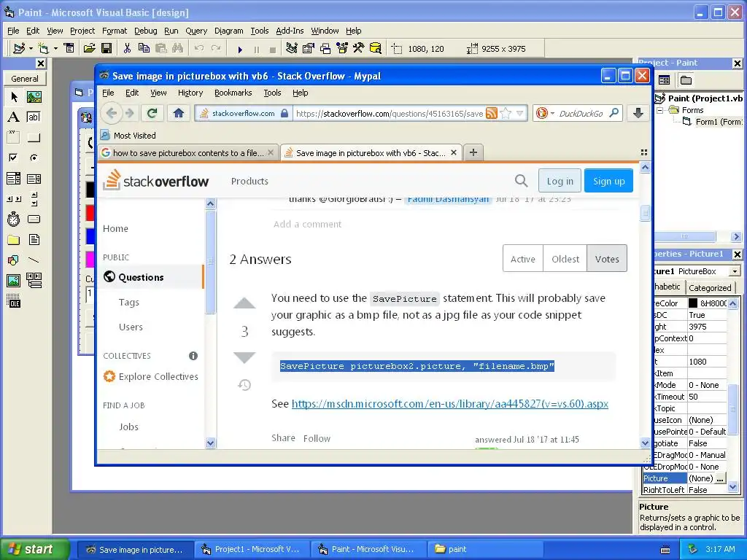This screenshot has width=747, height=560.
Task: Click the Stack Overflow search magnifier icon
Action: (x=521, y=181)
